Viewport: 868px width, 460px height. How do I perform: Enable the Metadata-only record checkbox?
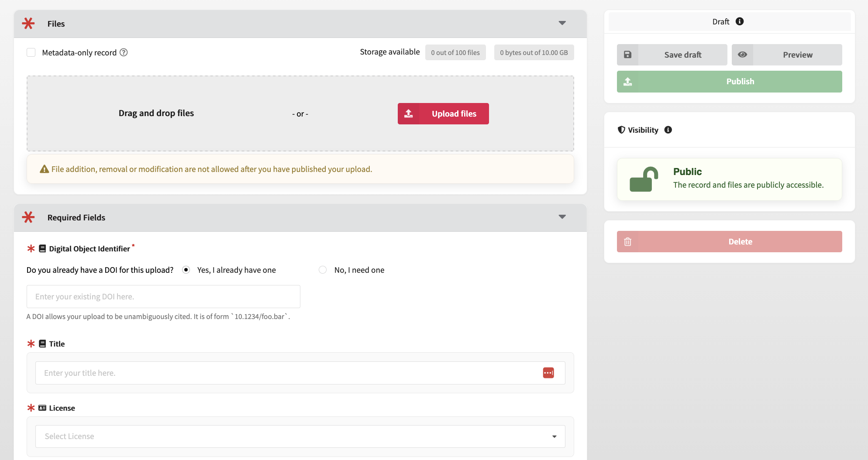(x=31, y=52)
